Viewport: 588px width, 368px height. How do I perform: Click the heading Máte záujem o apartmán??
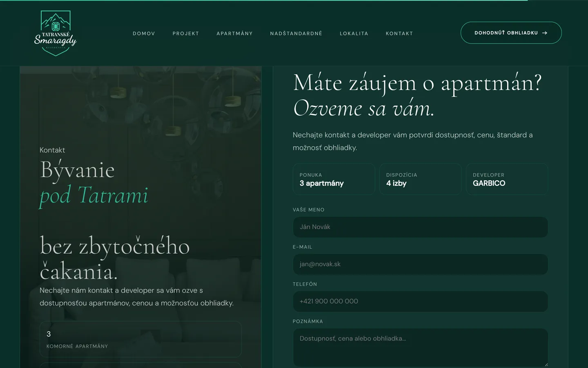pos(417,83)
